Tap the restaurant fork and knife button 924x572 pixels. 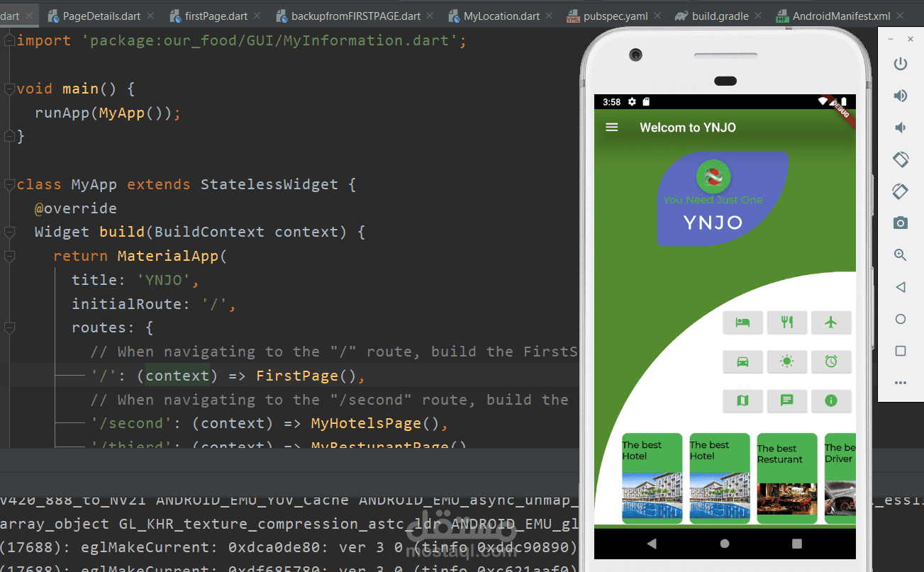[x=786, y=323]
